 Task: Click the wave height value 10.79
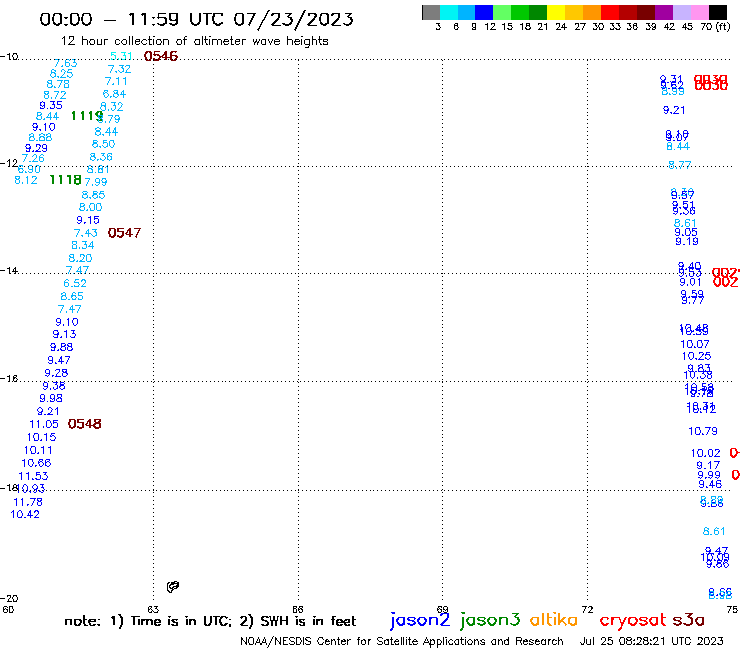tap(703, 431)
